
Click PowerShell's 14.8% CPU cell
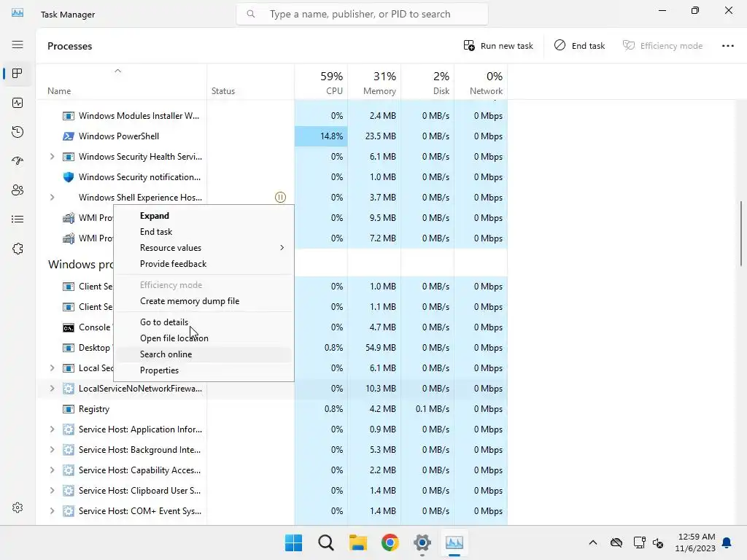point(321,136)
